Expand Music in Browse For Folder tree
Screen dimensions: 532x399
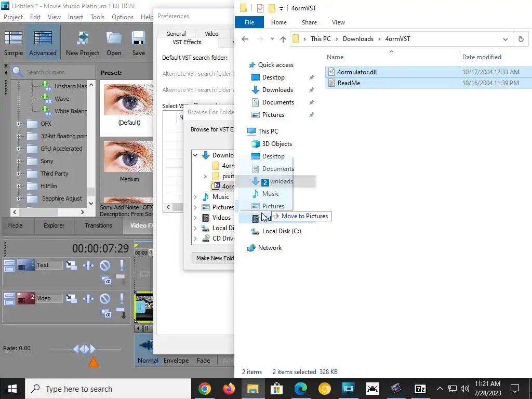(x=195, y=197)
